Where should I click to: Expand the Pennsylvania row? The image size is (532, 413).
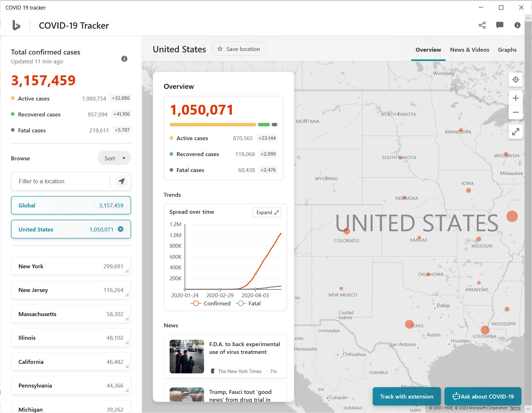coord(71,385)
